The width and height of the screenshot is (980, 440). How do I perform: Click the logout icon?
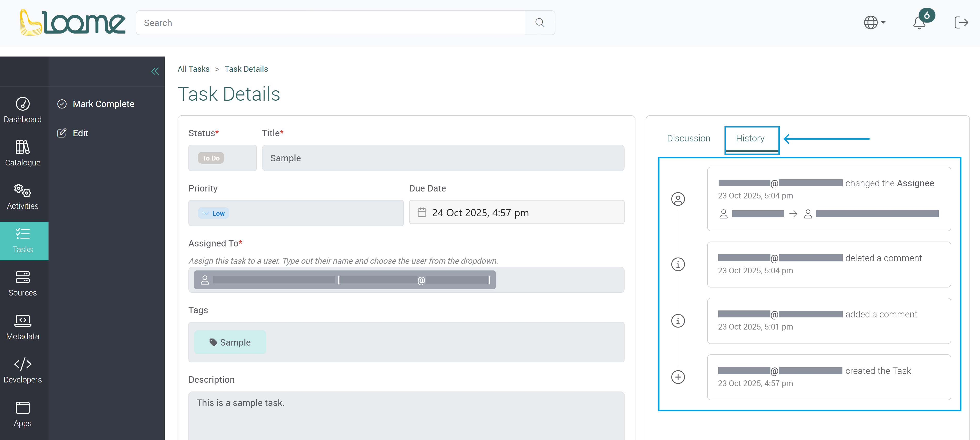click(x=961, y=23)
